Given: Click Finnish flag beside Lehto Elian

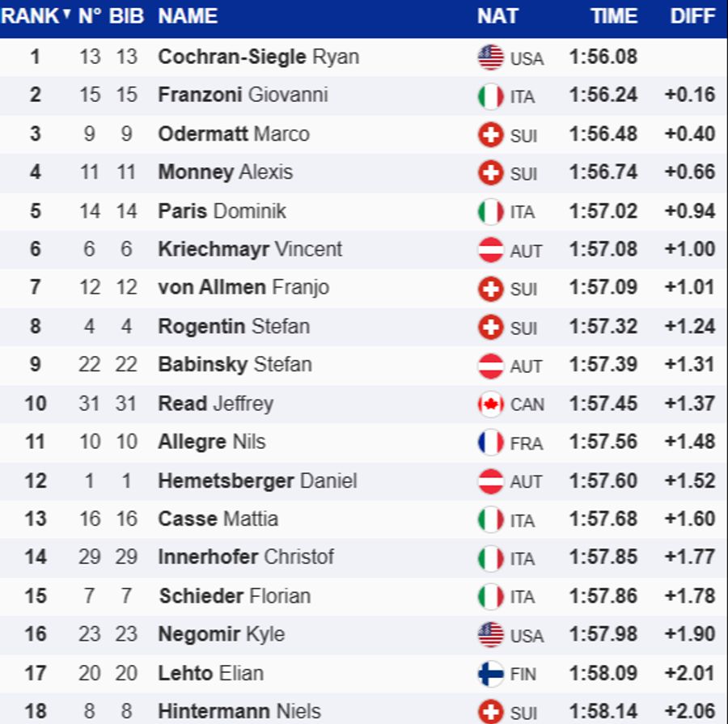Looking at the screenshot, I should click(490, 673).
